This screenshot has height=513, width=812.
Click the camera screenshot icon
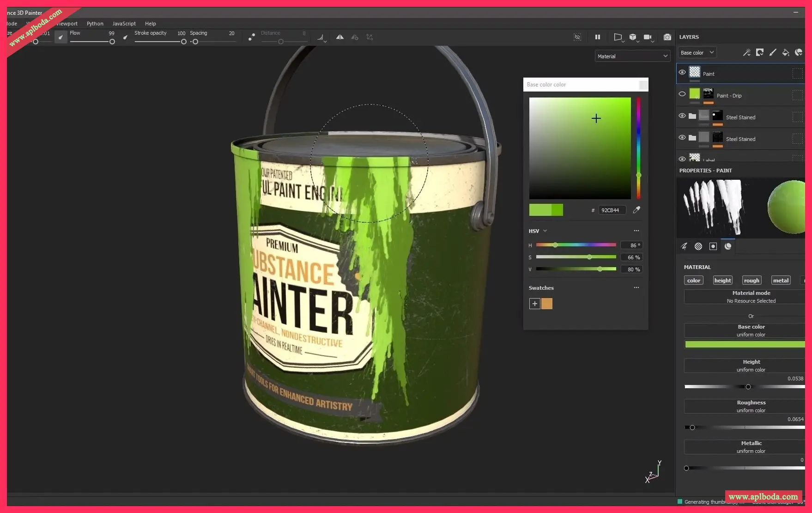pyautogui.click(x=667, y=37)
